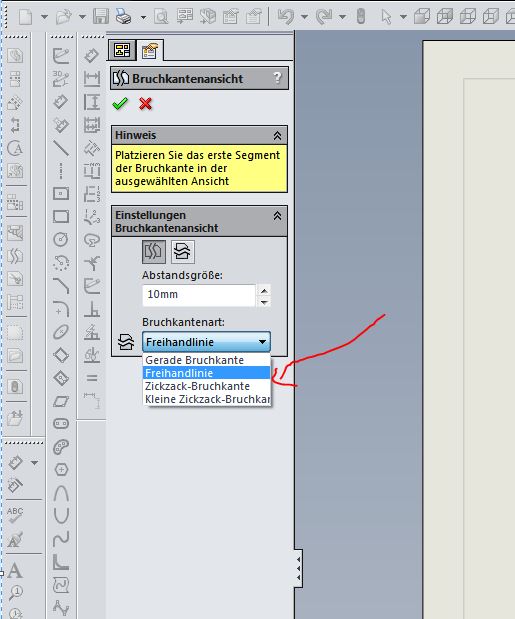Image resolution: width=515 pixels, height=619 pixels.
Task: Toggle the horizontal break line button
Action: (x=183, y=251)
